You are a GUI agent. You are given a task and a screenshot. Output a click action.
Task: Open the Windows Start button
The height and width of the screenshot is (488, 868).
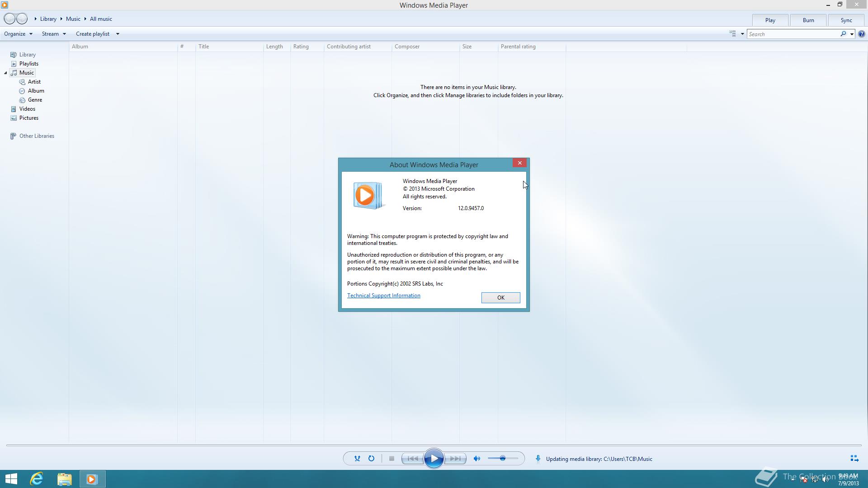tap(11, 479)
